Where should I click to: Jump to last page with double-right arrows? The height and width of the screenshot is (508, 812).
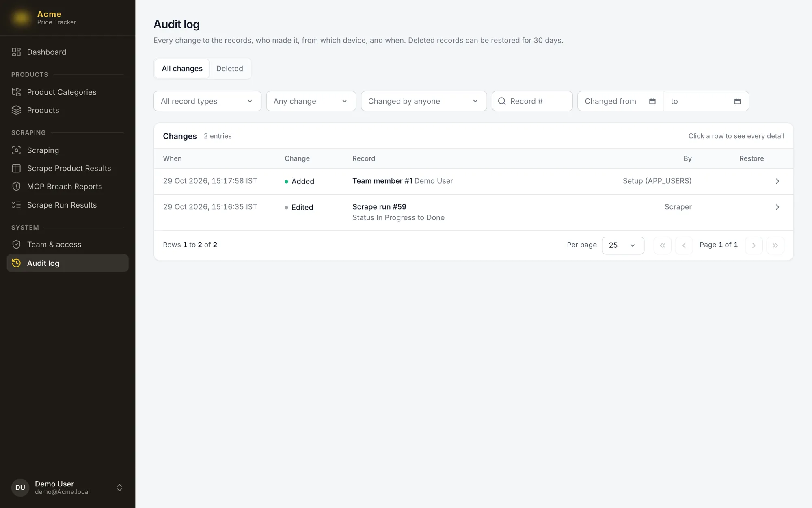pyautogui.click(x=775, y=245)
